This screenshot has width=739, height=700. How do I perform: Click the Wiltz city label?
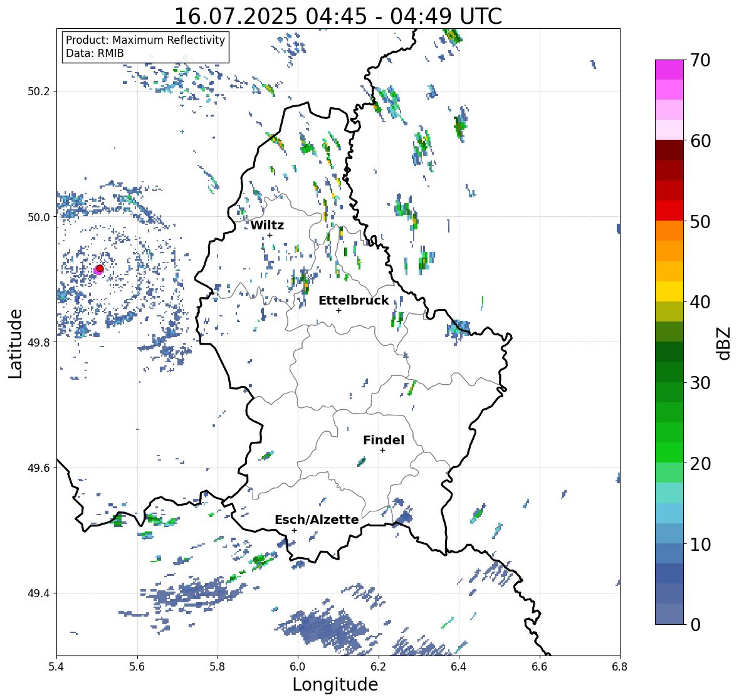[x=267, y=225]
